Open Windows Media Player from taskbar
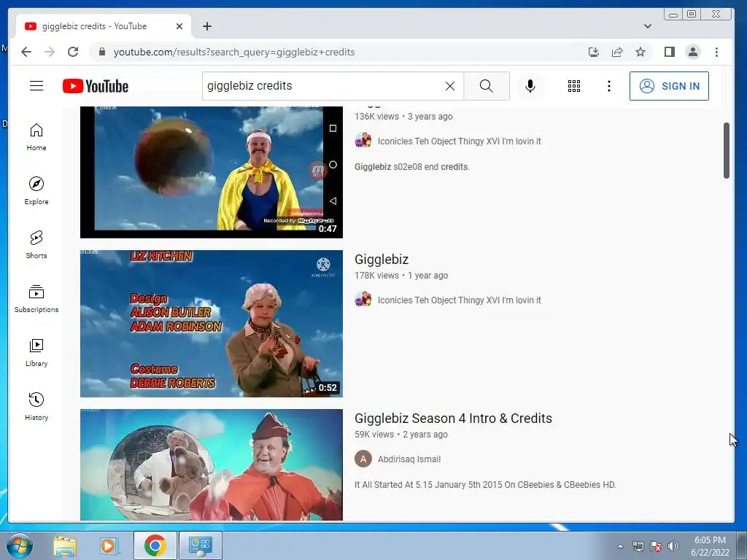747x560 pixels. tap(109, 545)
